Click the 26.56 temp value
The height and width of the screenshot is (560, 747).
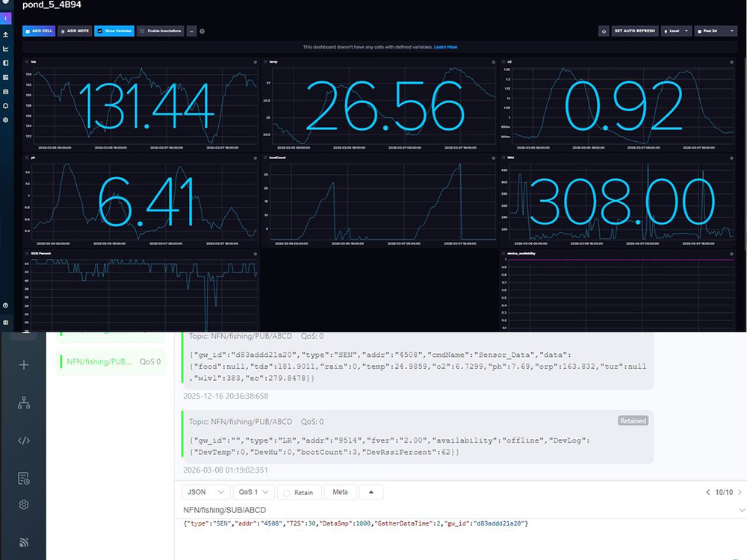(x=385, y=106)
